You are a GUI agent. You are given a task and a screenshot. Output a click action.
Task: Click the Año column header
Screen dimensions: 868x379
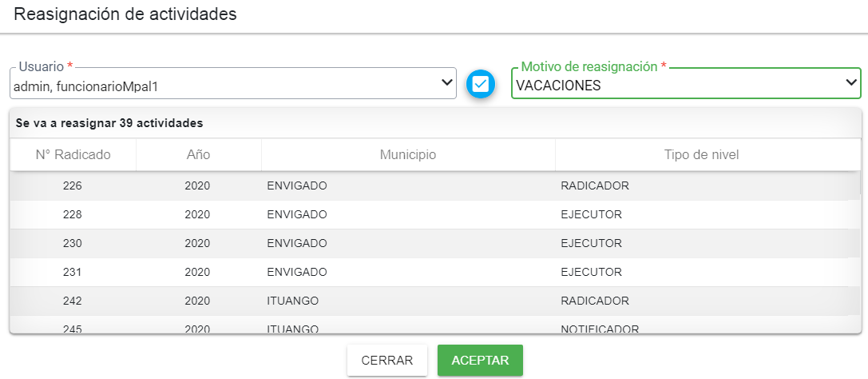[x=197, y=154]
